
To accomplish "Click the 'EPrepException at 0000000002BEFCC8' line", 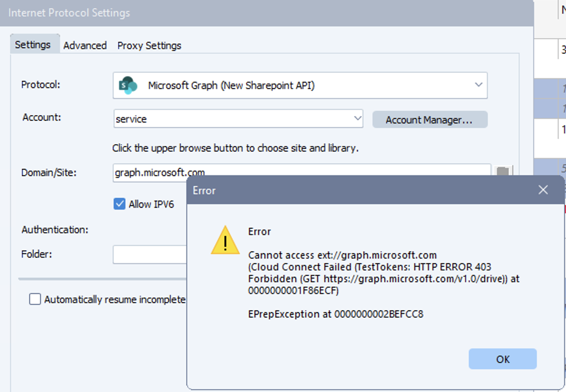I will [x=336, y=314].
